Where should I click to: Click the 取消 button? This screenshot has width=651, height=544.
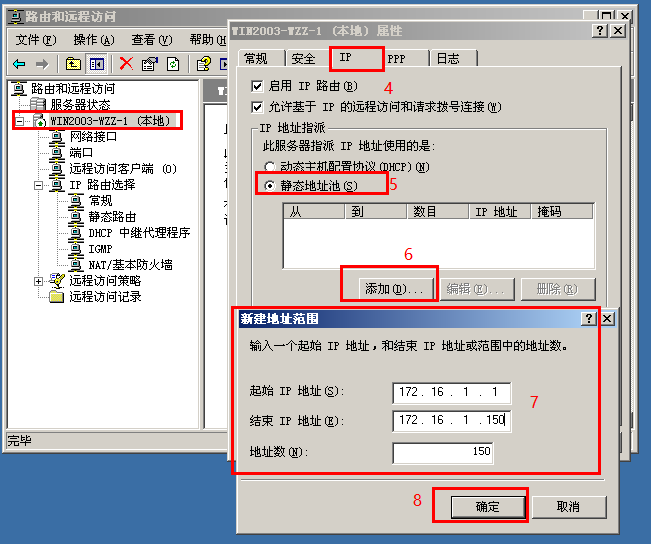568,507
